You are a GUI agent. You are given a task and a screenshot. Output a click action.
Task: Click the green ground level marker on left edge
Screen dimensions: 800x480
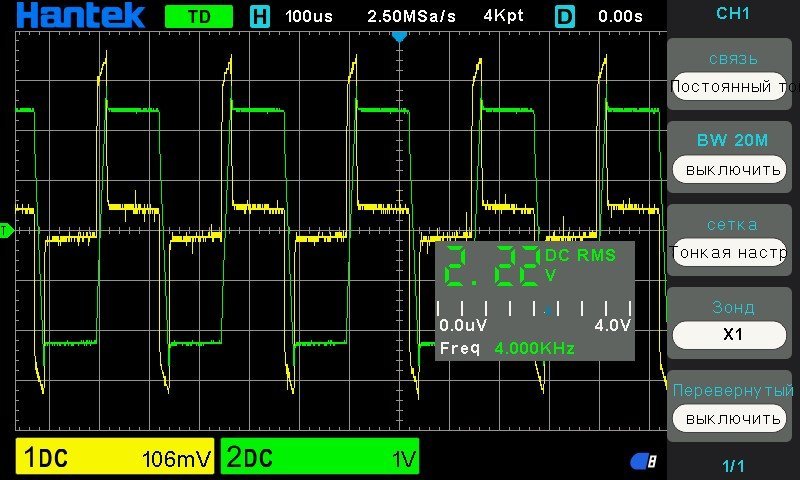(5, 231)
